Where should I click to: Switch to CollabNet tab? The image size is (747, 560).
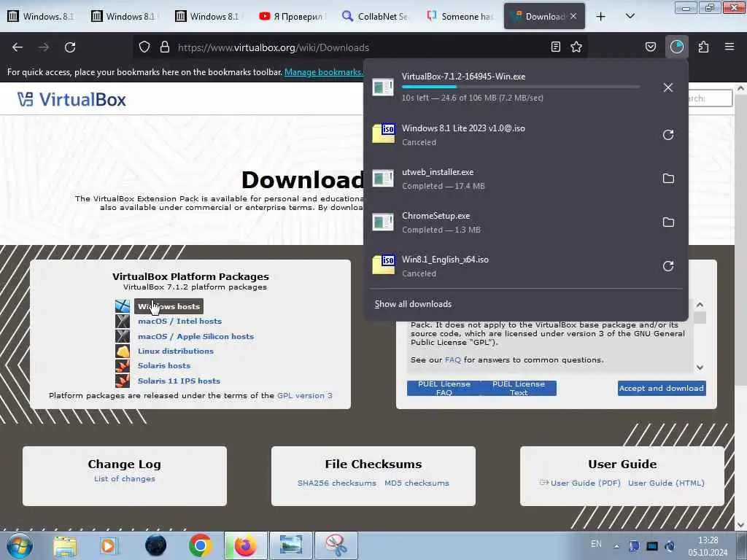click(x=376, y=17)
